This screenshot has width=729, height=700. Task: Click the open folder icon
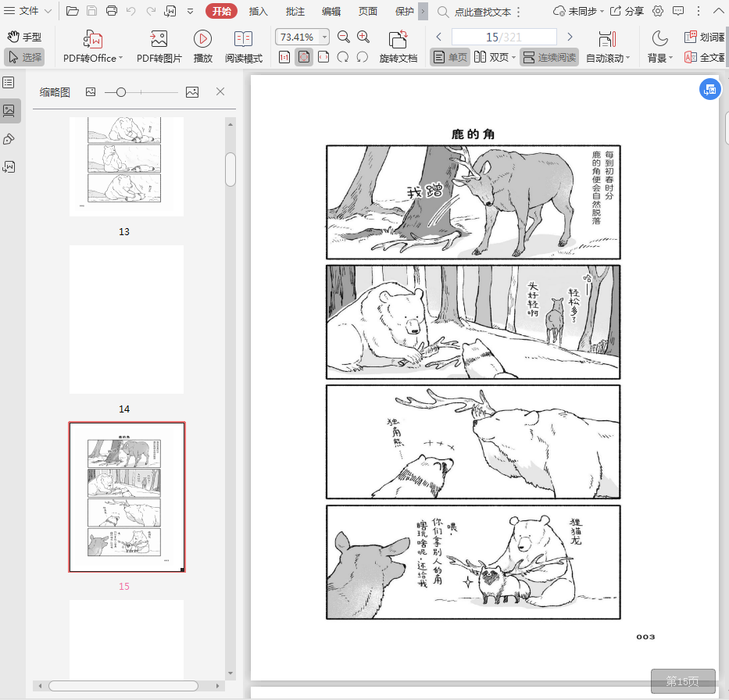coord(72,11)
